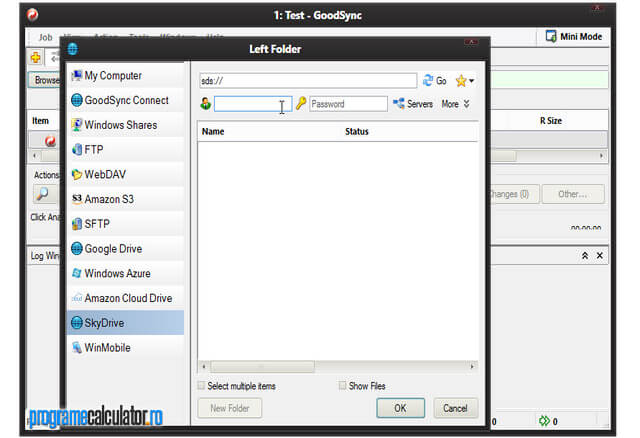Click the Analyze magnifier icon
Screen dimensions: 640x438
(42, 194)
